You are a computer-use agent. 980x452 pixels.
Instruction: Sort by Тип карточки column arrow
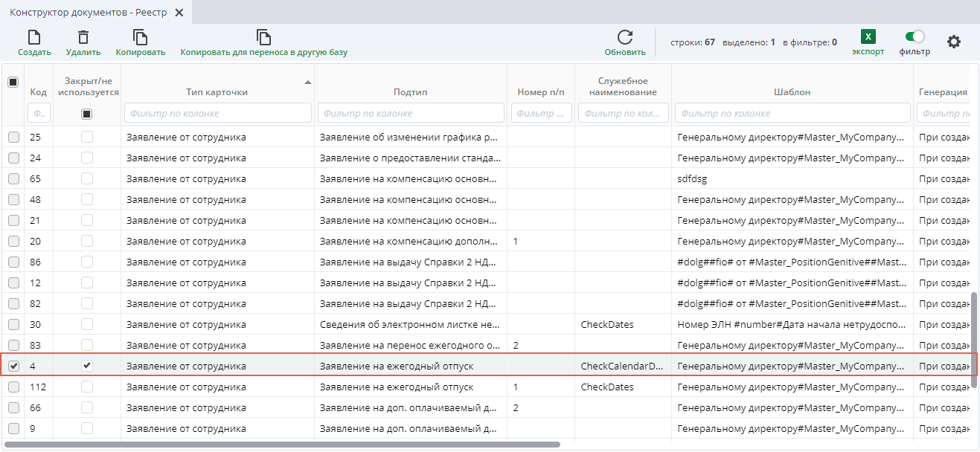coord(308,82)
